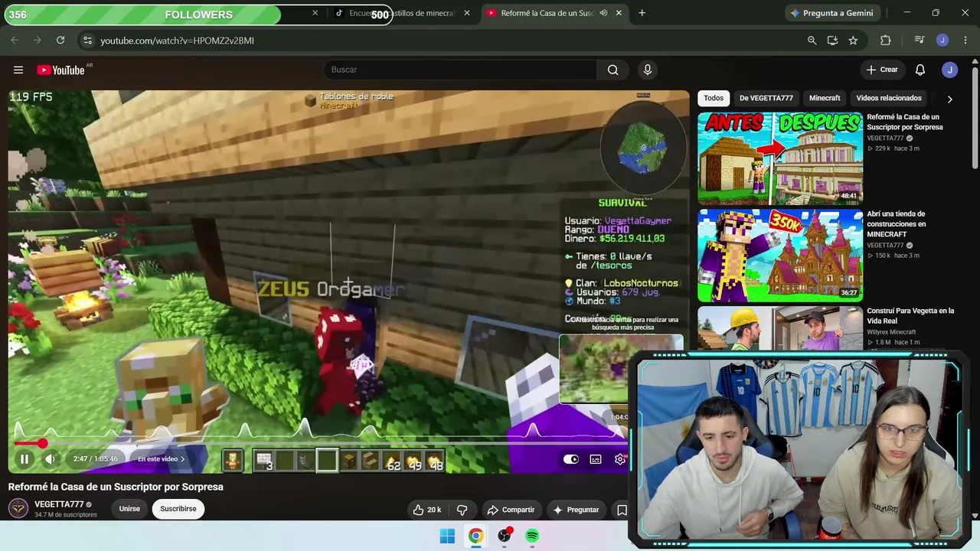Open Chrome extensions puzzle icon
The image size is (980, 551).
point(886,41)
